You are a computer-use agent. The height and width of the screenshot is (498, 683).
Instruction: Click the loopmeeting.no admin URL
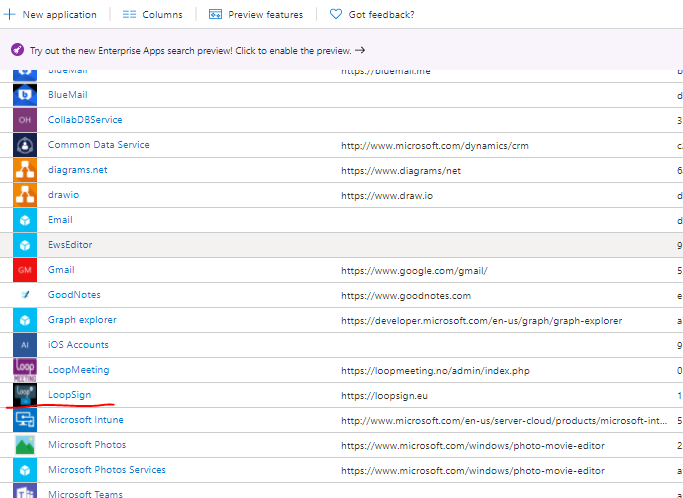click(x=435, y=371)
